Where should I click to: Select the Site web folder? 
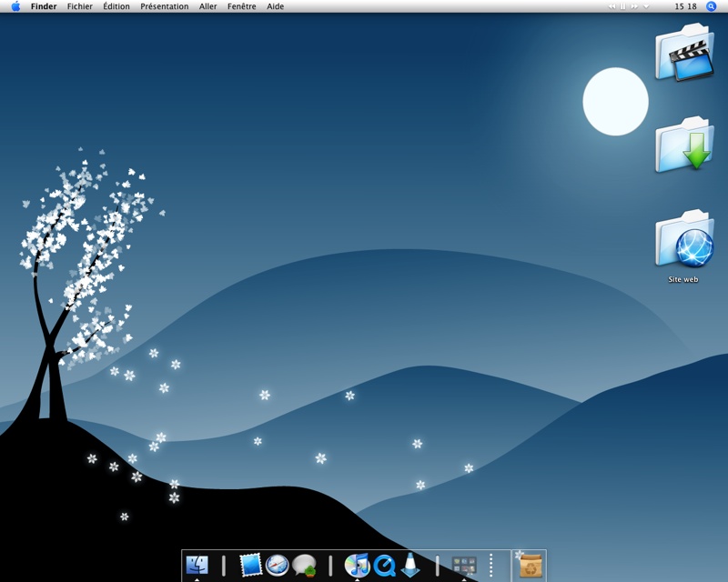click(x=684, y=239)
